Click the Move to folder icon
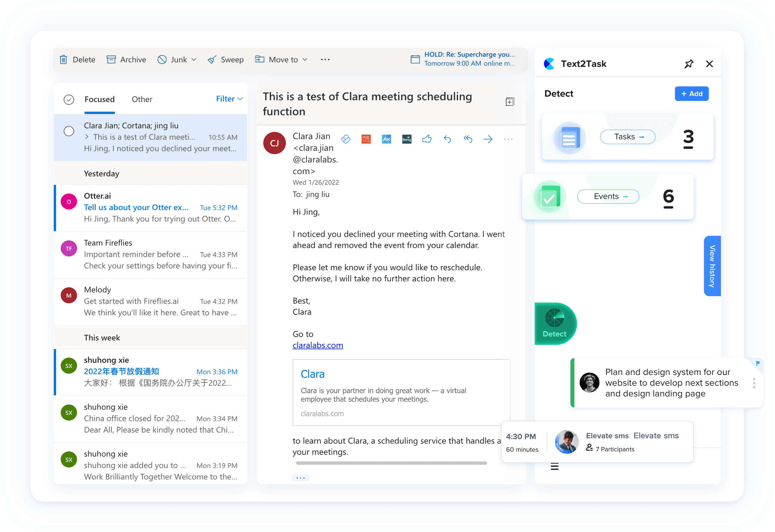775x532 pixels. 260,59
